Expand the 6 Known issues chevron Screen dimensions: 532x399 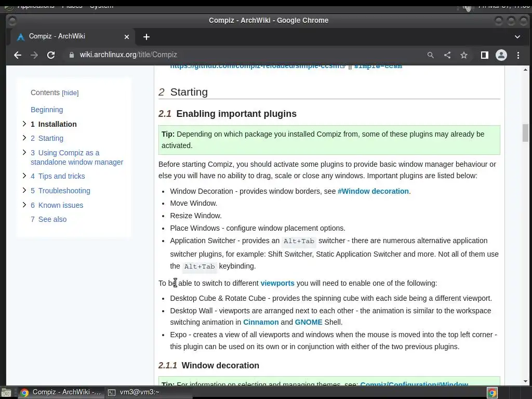pos(24,205)
